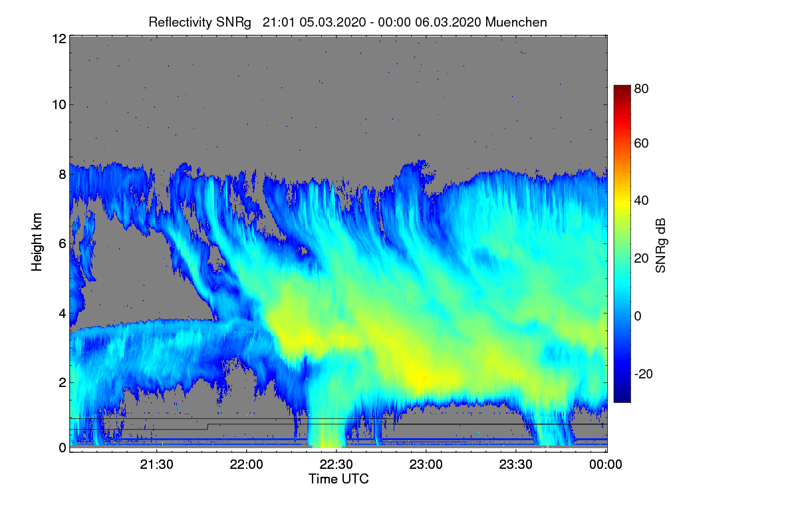Click the plot title "Reflectivity SNRg" text
The image size is (798, 532).
point(200,22)
